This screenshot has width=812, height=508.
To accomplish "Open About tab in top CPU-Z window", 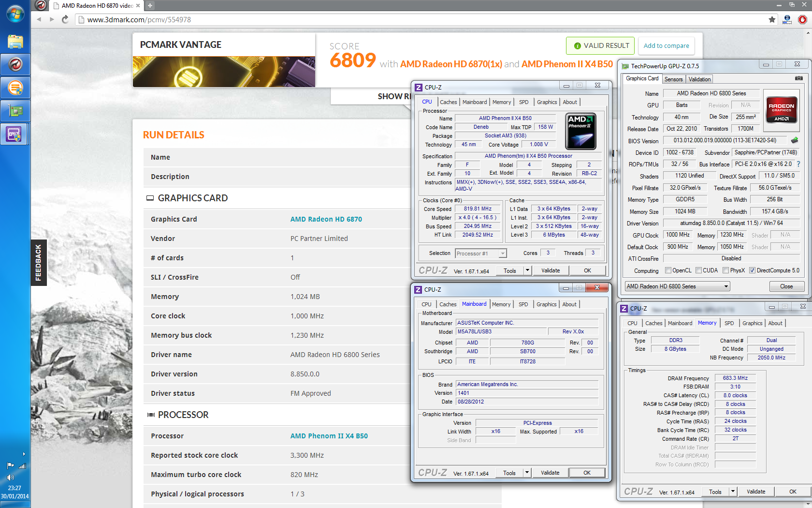I will (570, 102).
